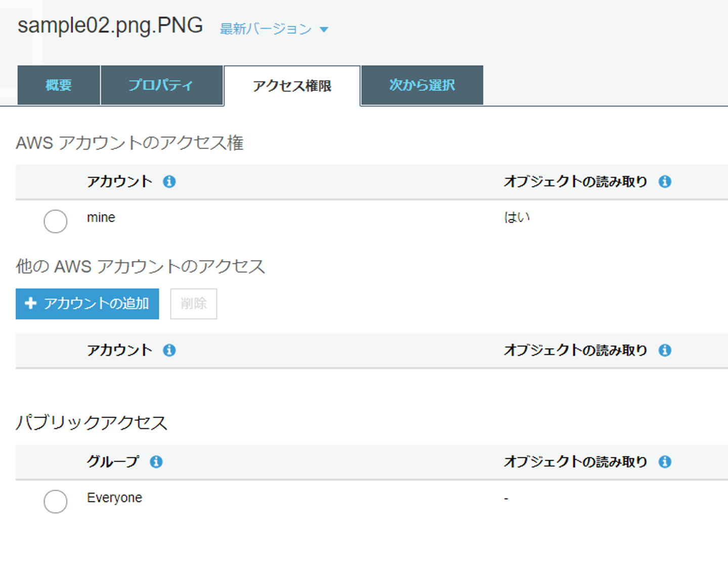Click info icon by オブジェクトの読み取り in other accounts table
Image resolution: width=728 pixels, height=582 pixels.
[665, 350]
